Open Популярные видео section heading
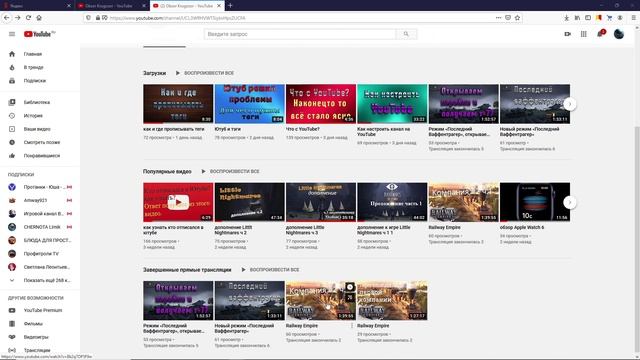Viewport: 640px width, 360px height. click(167, 171)
